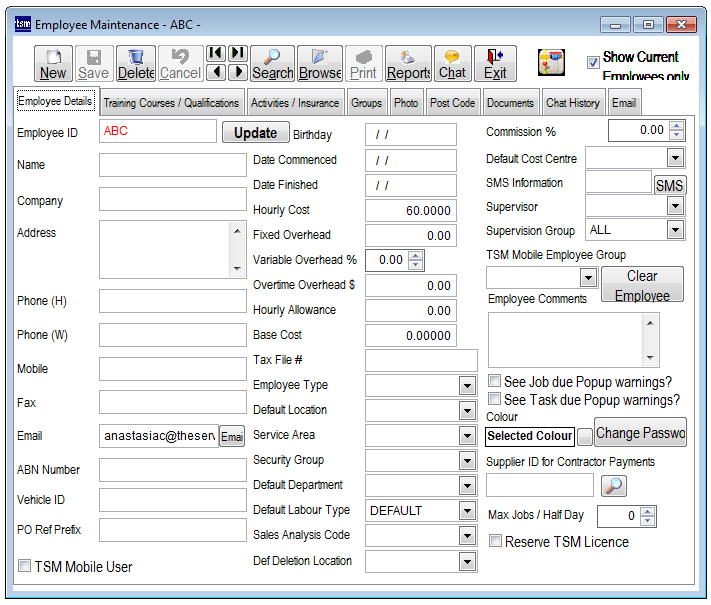The width and height of the screenshot is (711, 605).
Task: Switch to Training Courses / Qualifications tab
Action: (x=171, y=102)
